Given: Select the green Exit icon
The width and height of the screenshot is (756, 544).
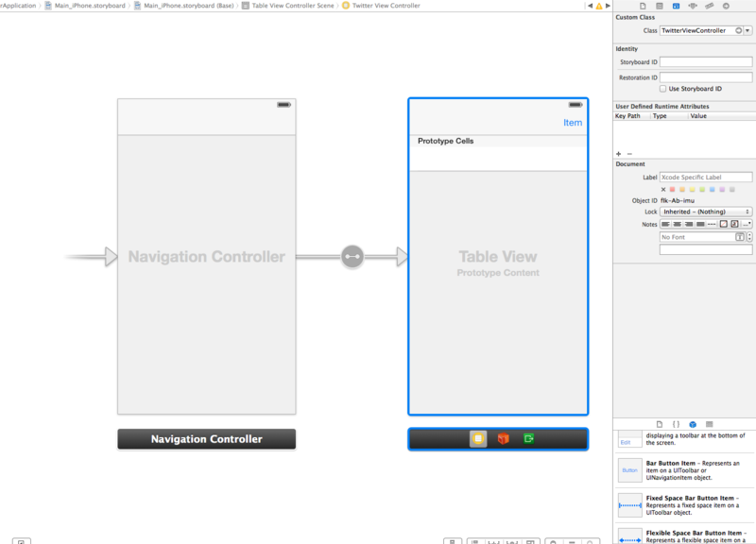Looking at the screenshot, I should point(528,438).
